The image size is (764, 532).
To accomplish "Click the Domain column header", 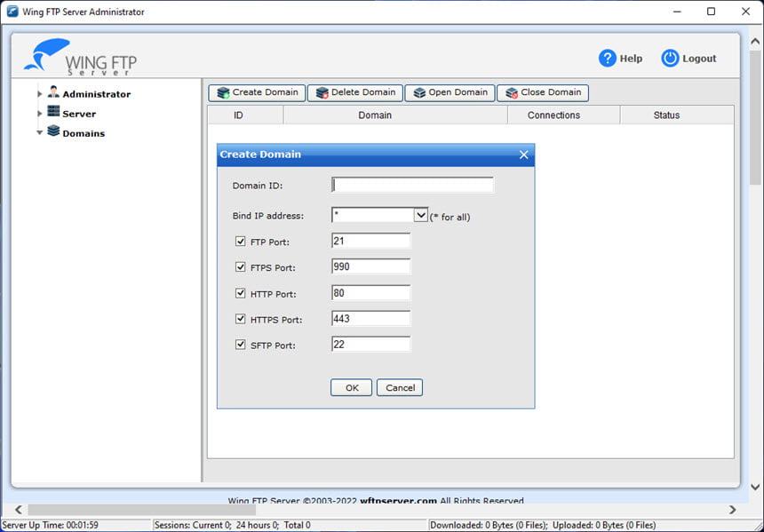I will coord(395,115).
